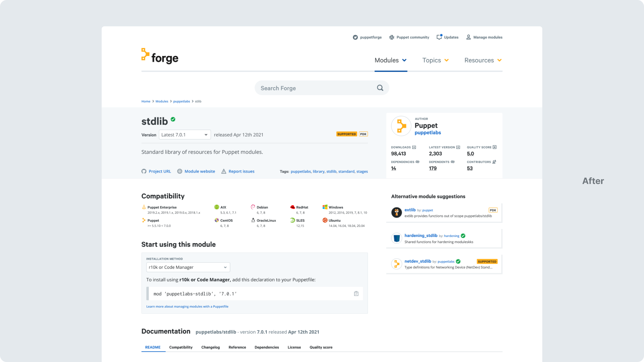This screenshot has height=362, width=644.
Task: Copy the Puppetfile declaration with clipboard icon
Action: click(x=356, y=294)
